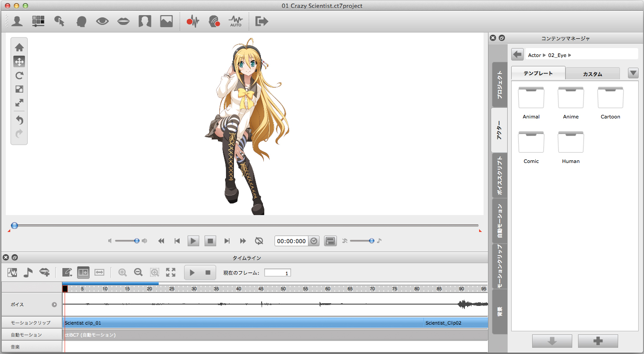Click the dashed zoom-to-selection icon
This screenshot has width=644, height=354.
pos(155,272)
